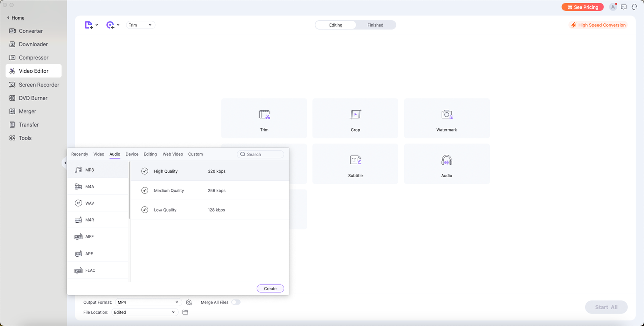Click the user account icon

pyautogui.click(x=613, y=7)
